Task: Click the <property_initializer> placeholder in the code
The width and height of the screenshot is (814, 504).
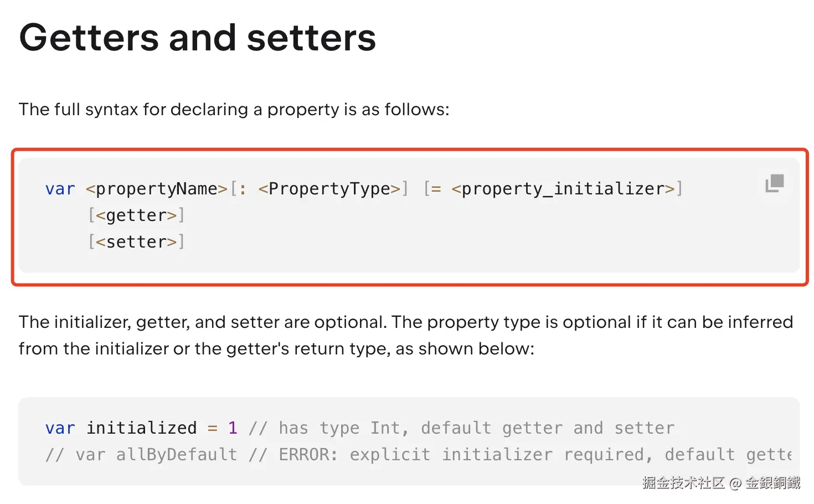Action: (x=563, y=189)
